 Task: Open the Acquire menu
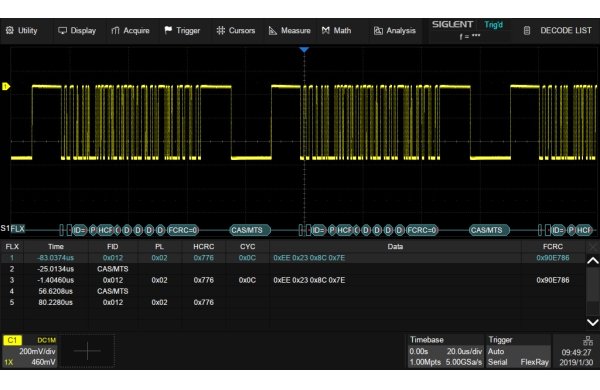[130, 31]
